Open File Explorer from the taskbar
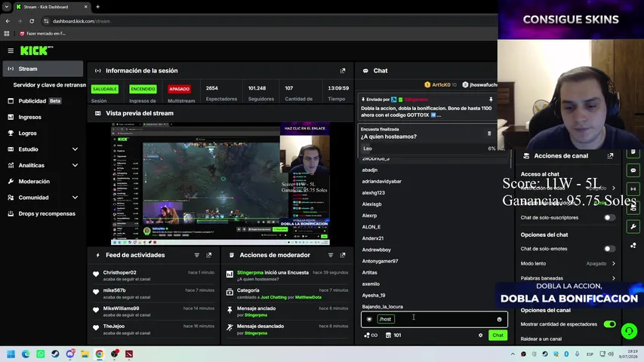 tap(85, 354)
